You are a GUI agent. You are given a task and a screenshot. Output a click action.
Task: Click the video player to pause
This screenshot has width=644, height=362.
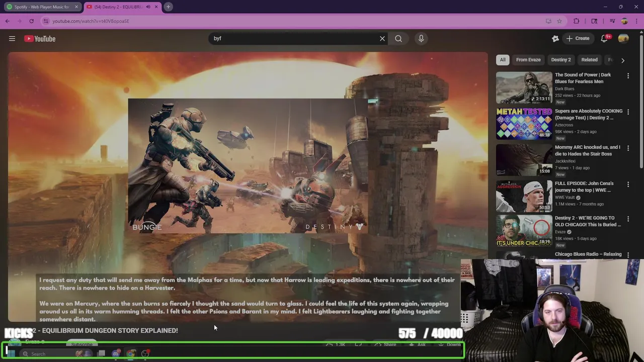pos(248,186)
